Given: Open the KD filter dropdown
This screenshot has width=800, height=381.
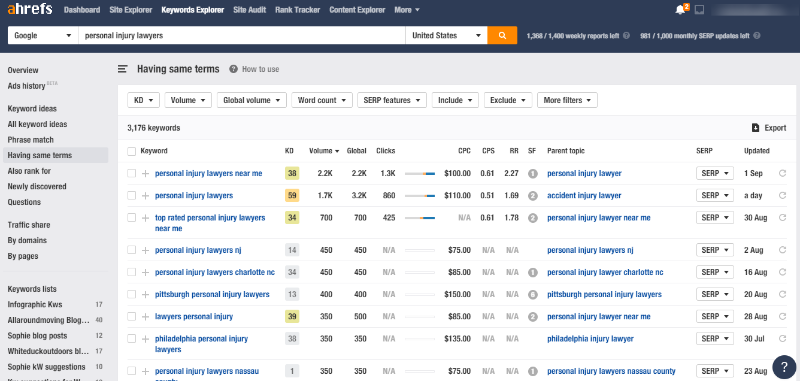Looking at the screenshot, I should (143, 100).
